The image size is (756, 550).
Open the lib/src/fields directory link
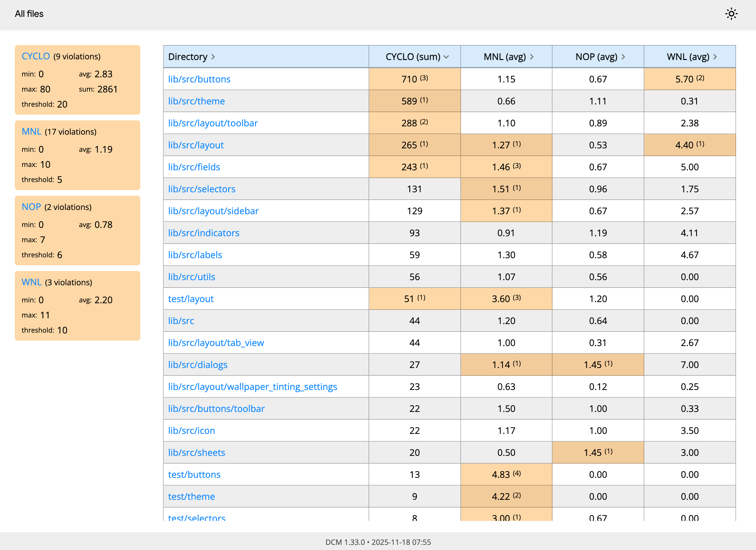pos(194,167)
